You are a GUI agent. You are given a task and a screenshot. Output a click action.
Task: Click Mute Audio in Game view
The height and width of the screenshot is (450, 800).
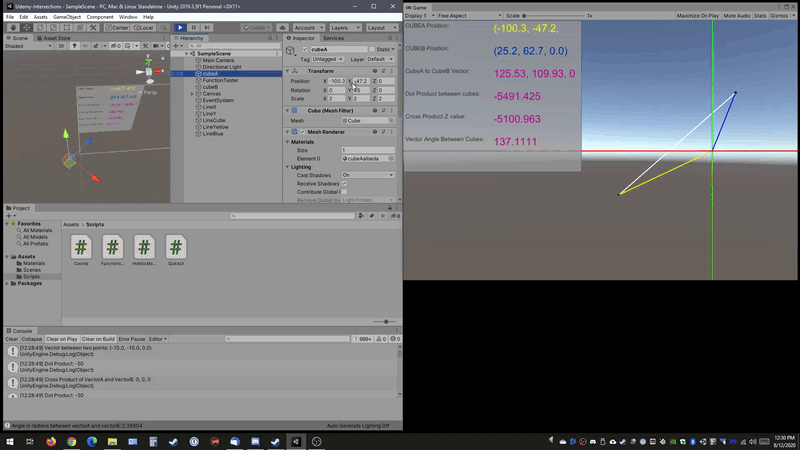coord(737,16)
